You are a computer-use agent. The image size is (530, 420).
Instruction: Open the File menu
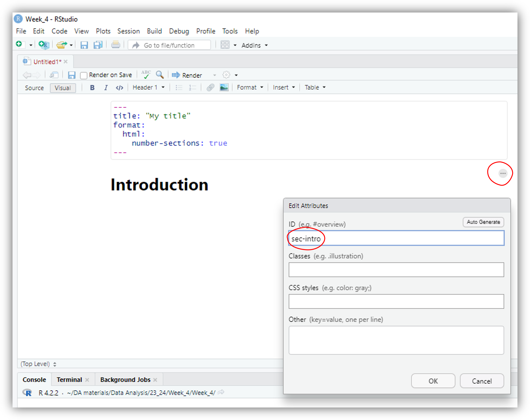click(21, 31)
